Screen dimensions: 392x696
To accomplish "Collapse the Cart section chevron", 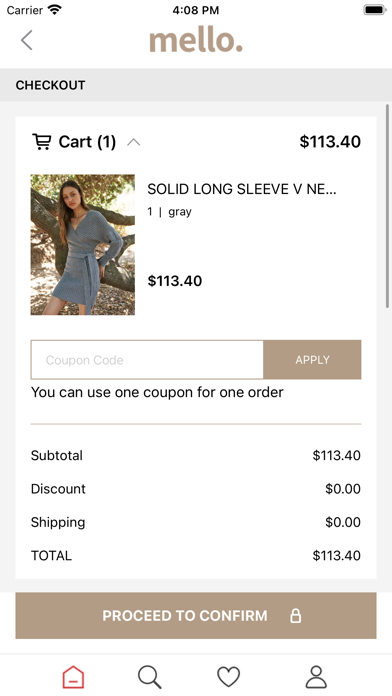I will [x=134, y=142].
